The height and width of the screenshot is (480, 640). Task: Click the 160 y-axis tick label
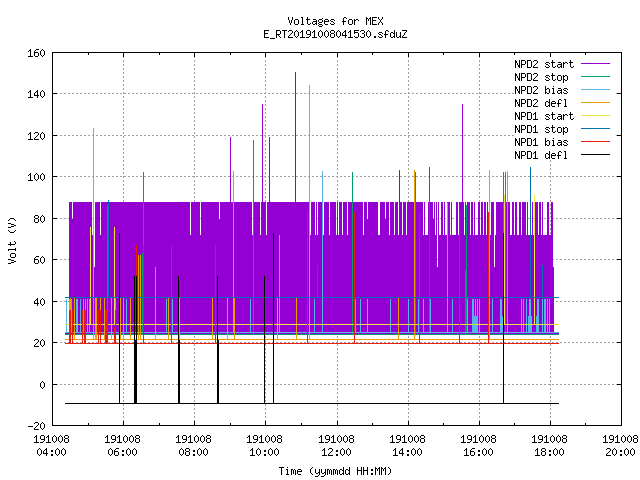pyautogui.click(x=36, y=53)
